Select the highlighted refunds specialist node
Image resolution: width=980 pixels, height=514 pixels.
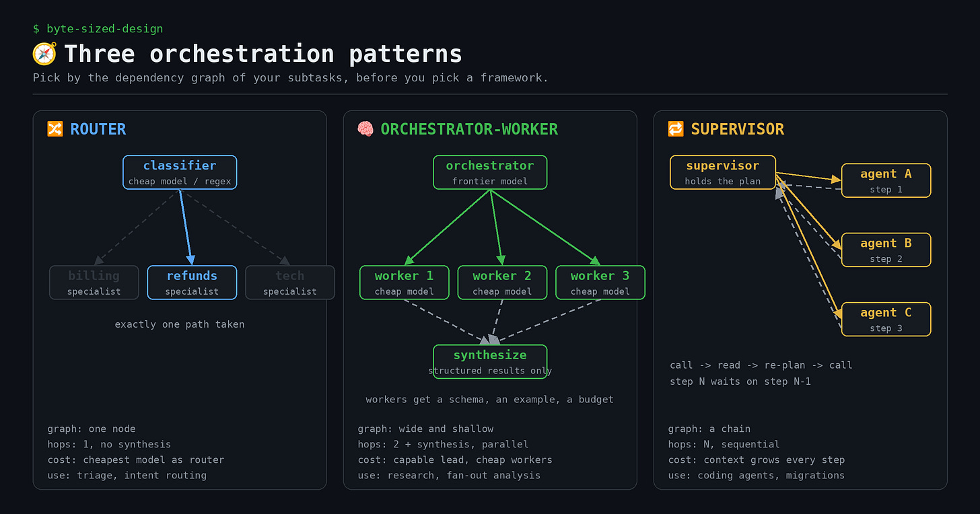(192, 283)
